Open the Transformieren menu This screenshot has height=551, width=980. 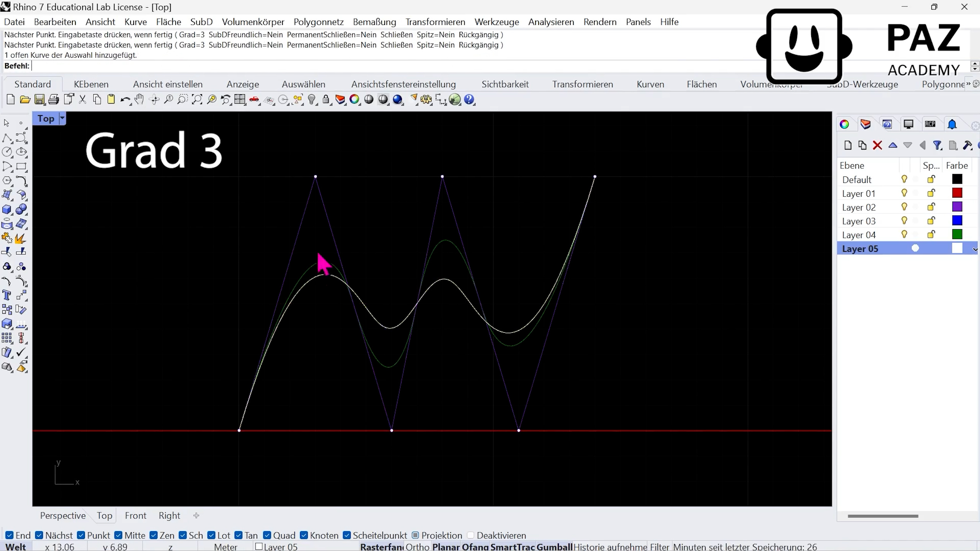[x=435, y=22]
